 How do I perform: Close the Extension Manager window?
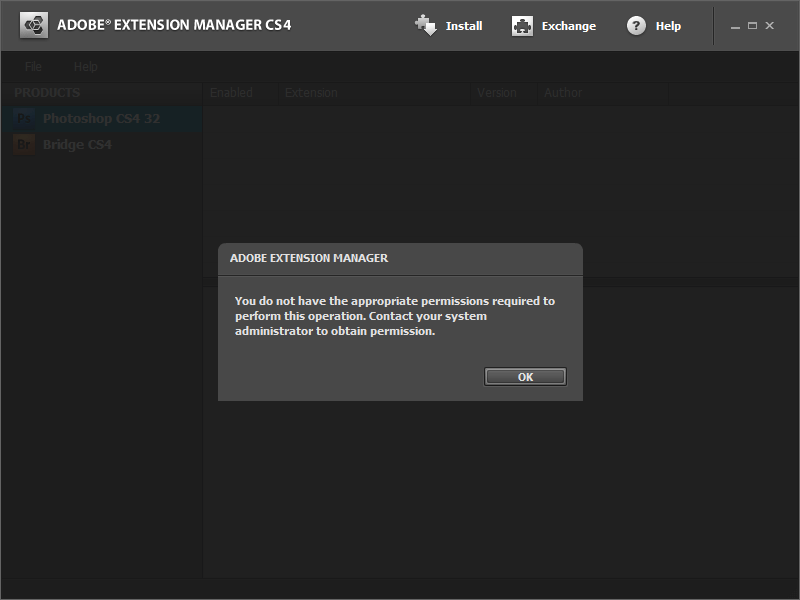pos(770,26)
